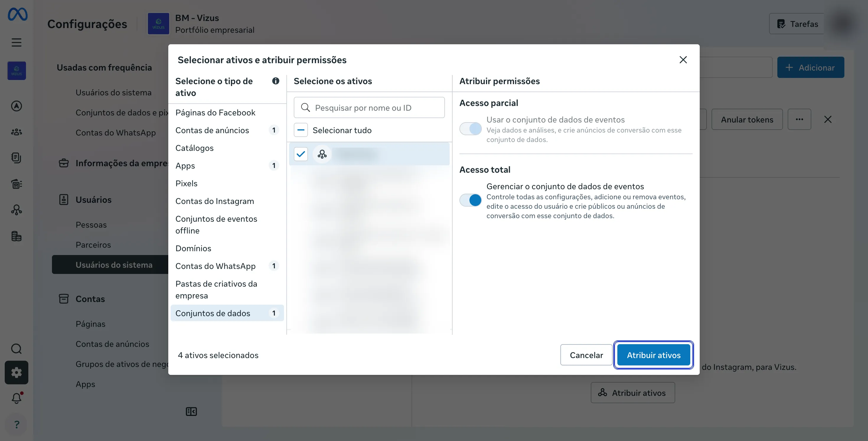Toggle partial access data set switch

point(471,129)
